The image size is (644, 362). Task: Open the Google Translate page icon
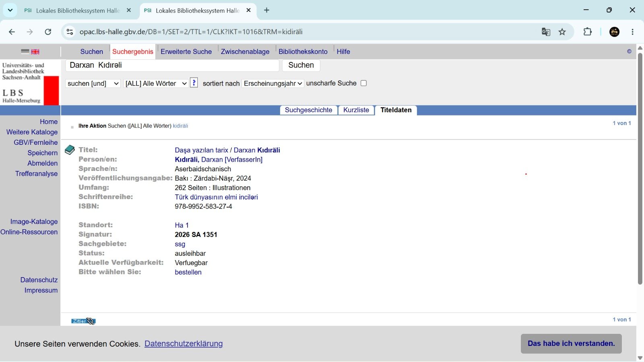[x=546, y=32]
